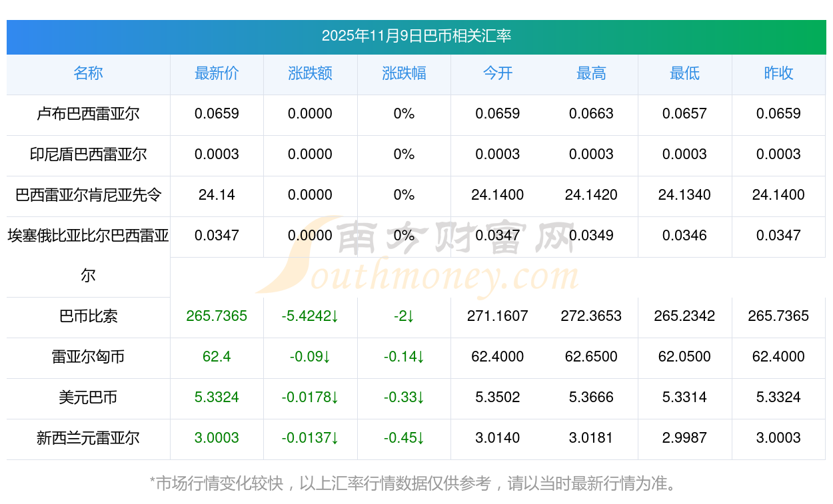833x504 pixels.
Task: Select the -5.4242↓ change amount cell
Action: point(310,316)
